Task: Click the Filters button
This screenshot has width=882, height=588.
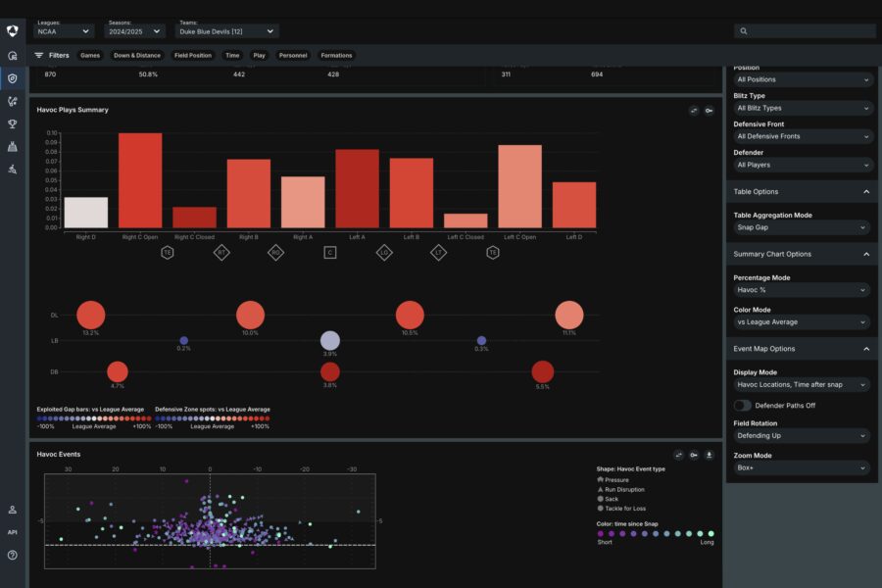Action: coord(52,56)
